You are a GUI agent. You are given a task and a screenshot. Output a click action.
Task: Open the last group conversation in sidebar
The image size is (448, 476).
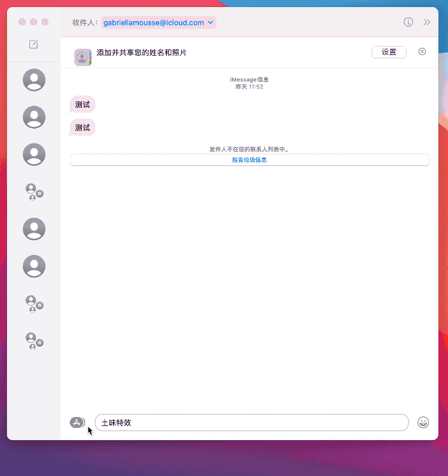34,341
